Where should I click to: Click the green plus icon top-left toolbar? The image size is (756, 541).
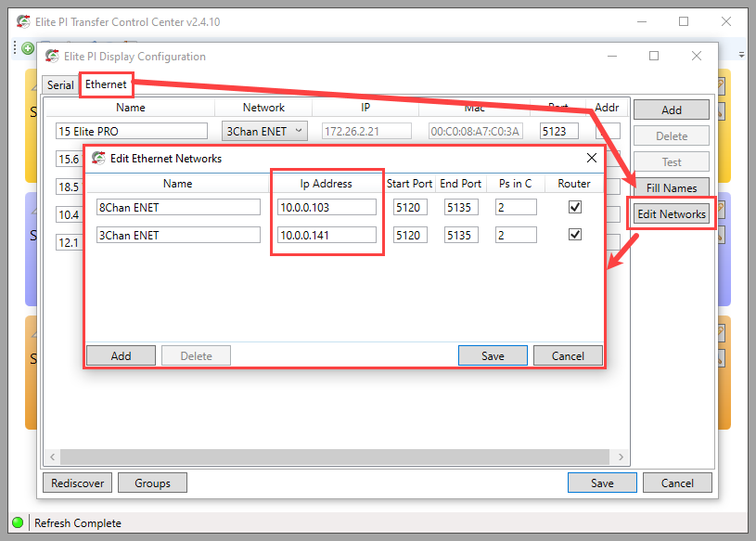[27, 47]
